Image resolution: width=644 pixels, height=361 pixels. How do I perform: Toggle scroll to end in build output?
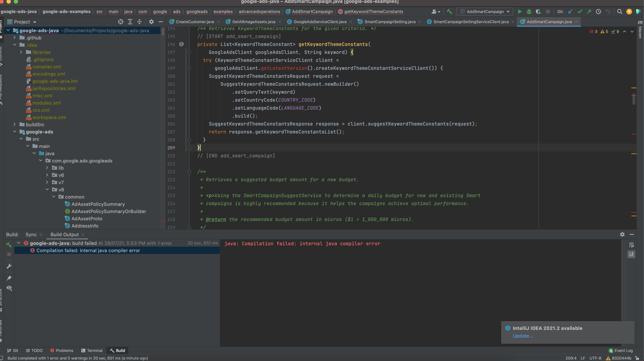click(x=631, y=254)
